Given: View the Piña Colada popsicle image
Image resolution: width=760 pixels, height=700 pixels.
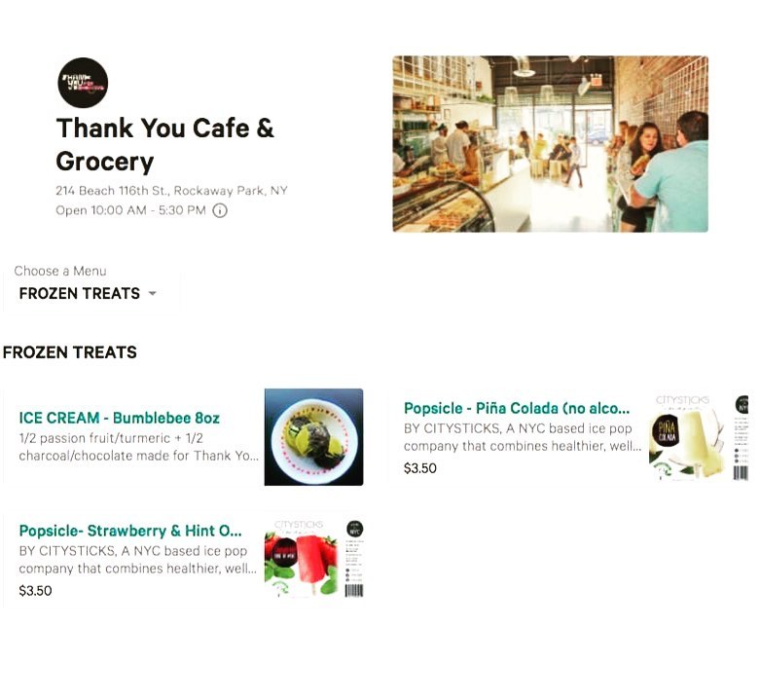Looking at the screenshot, I should [x=699, y=438].
